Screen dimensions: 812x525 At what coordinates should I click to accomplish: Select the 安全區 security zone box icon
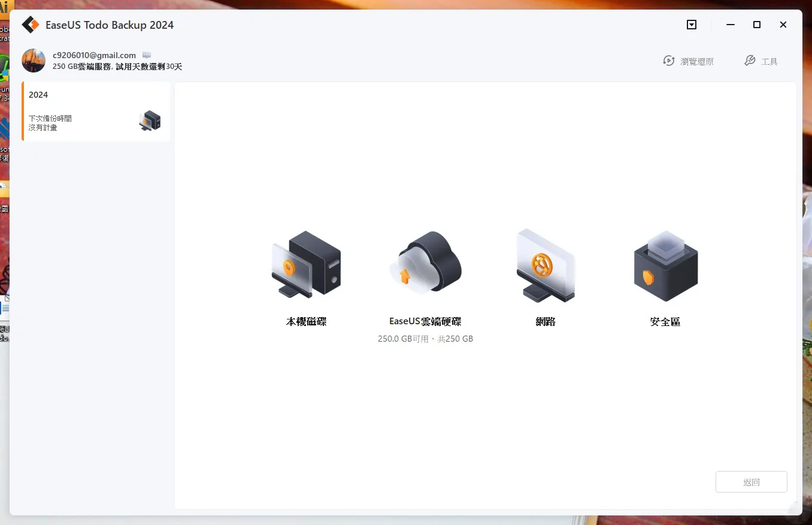click(665, 265)
